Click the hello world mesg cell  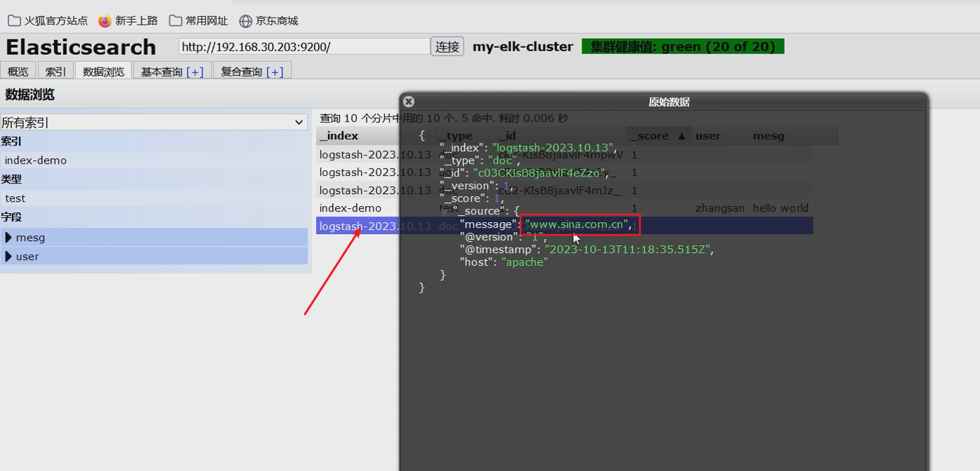point(780,208)
